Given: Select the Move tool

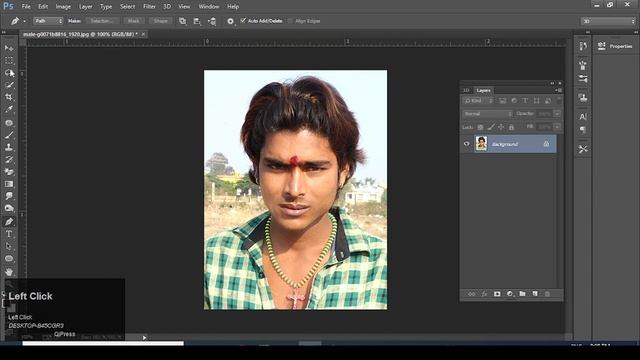Looking at the screenshot, I should pyautogui.click(x=9, y=48).
